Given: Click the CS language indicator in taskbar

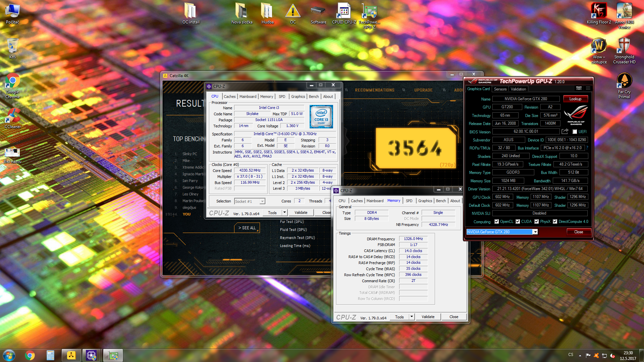Looking at the screenshot, I should [571, 355].
